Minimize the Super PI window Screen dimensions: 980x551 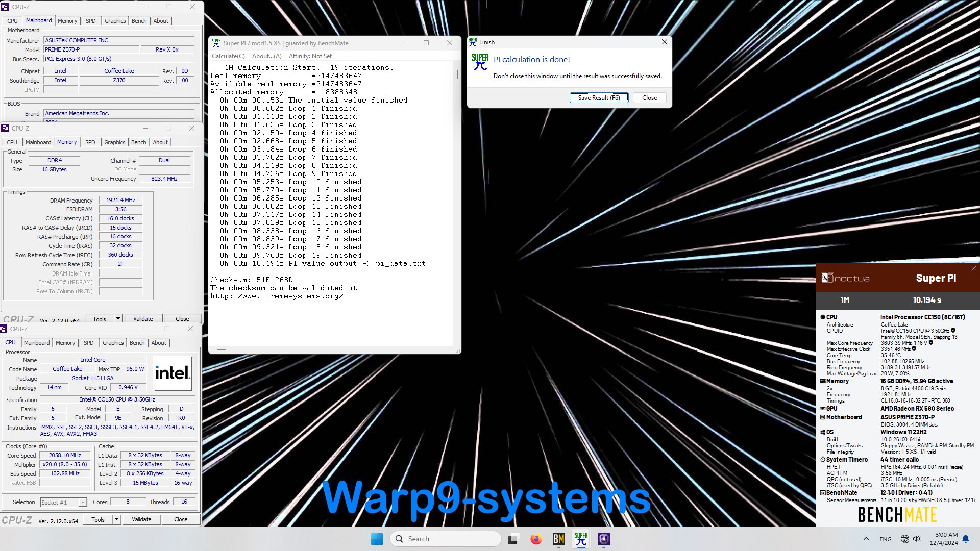403,43
